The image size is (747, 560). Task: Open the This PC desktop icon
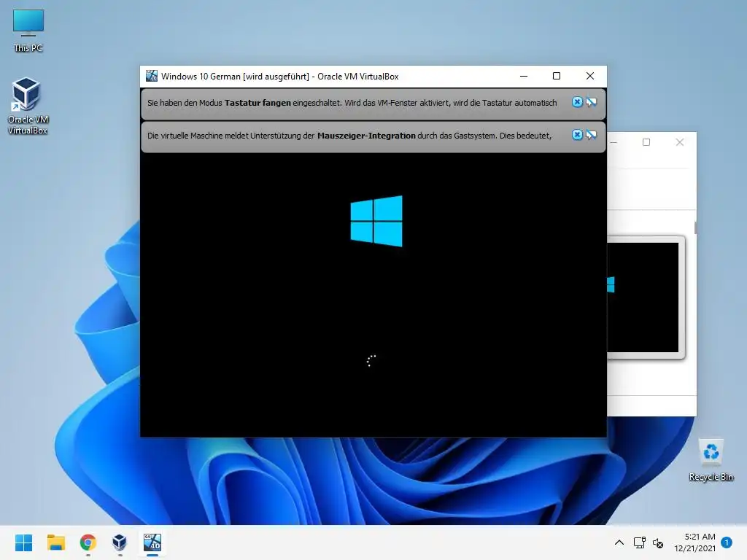point(28,31)
